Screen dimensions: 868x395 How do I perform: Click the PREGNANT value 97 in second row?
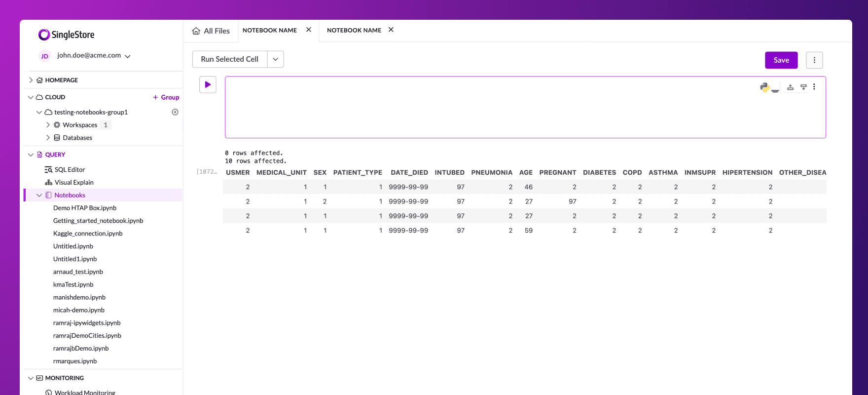click(x=572, y=201)
